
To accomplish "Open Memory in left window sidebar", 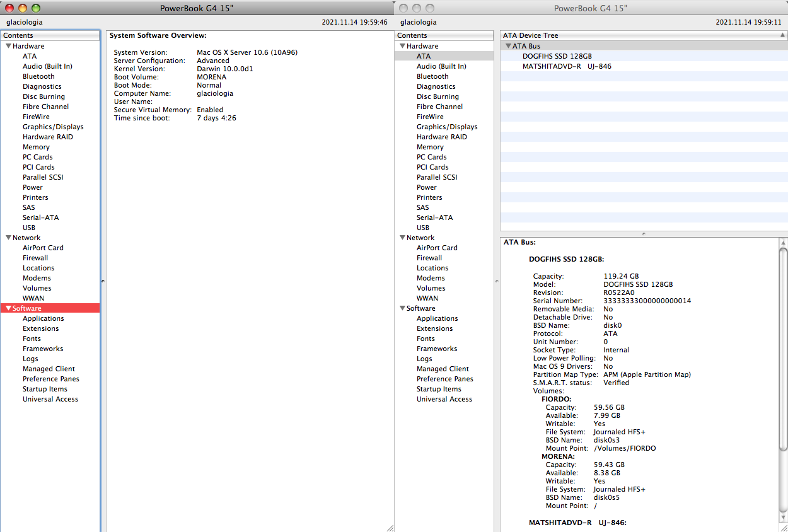I will pyautogui.click(x=36, y=147).
